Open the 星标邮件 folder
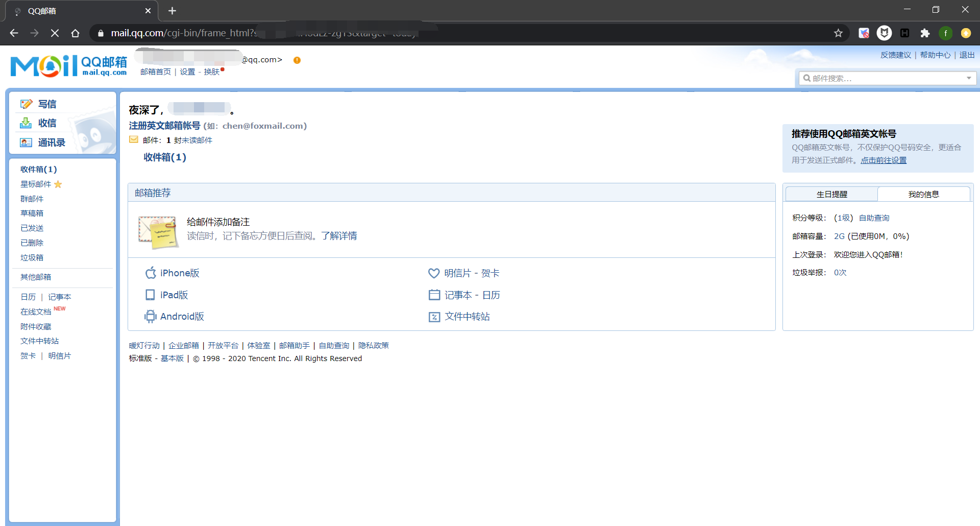The width and height of the screenshot is (980, 526). (x=36, y=184)
